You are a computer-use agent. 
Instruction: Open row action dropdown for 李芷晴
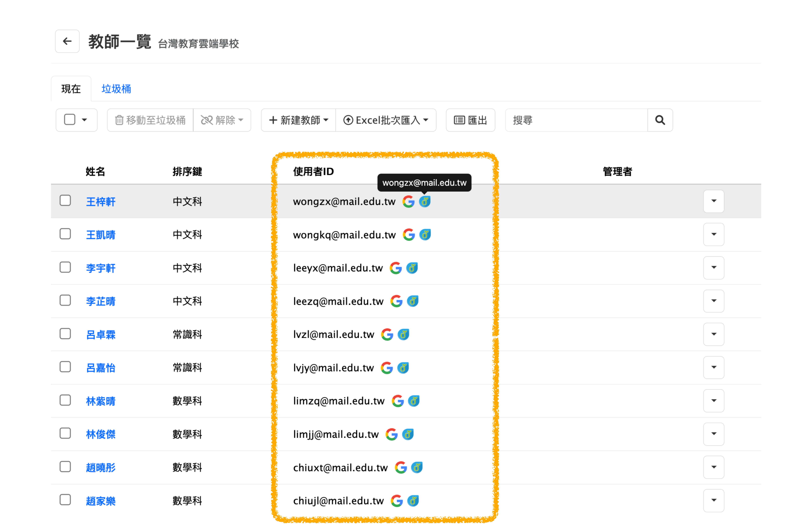(x=713, y=301)
